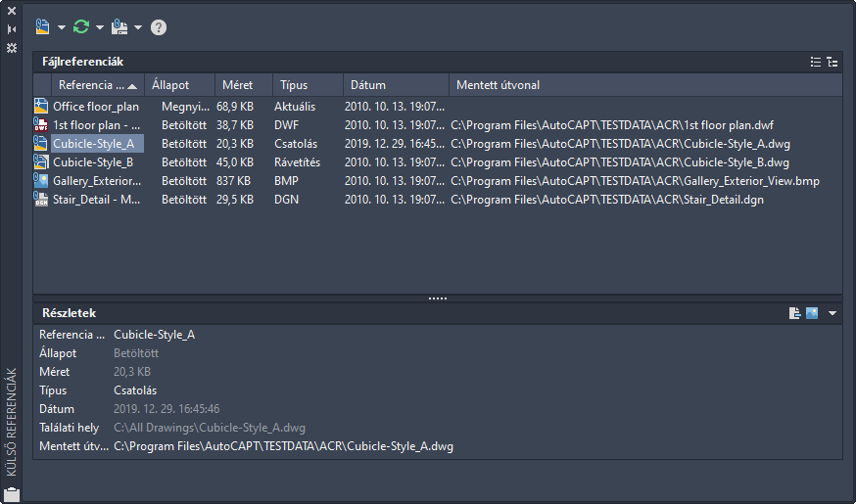Viewport: 856px width, 504px height.
Task: Open the Refresh options dropdown arrow
Action: (x=99, y=27)
